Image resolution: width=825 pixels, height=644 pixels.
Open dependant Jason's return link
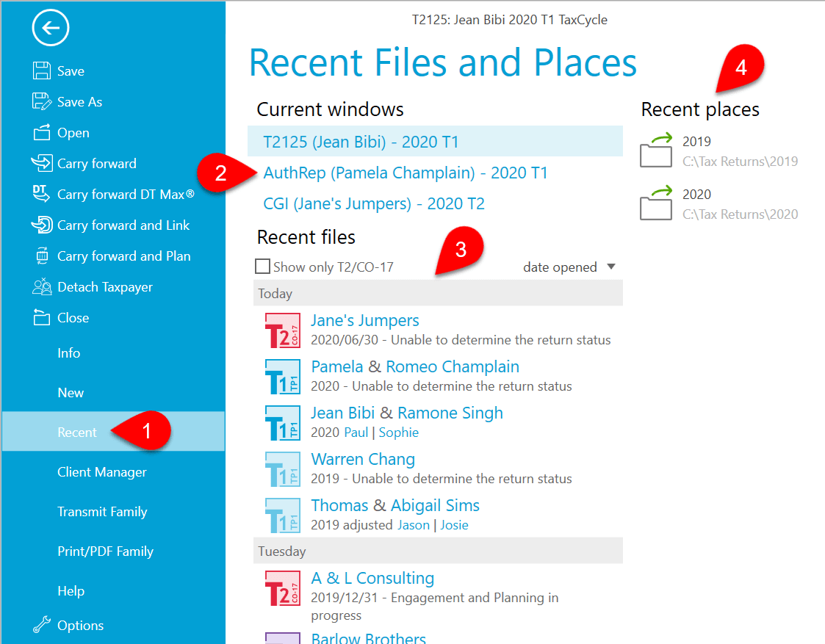pyautogui.click(x=414, y=524)
